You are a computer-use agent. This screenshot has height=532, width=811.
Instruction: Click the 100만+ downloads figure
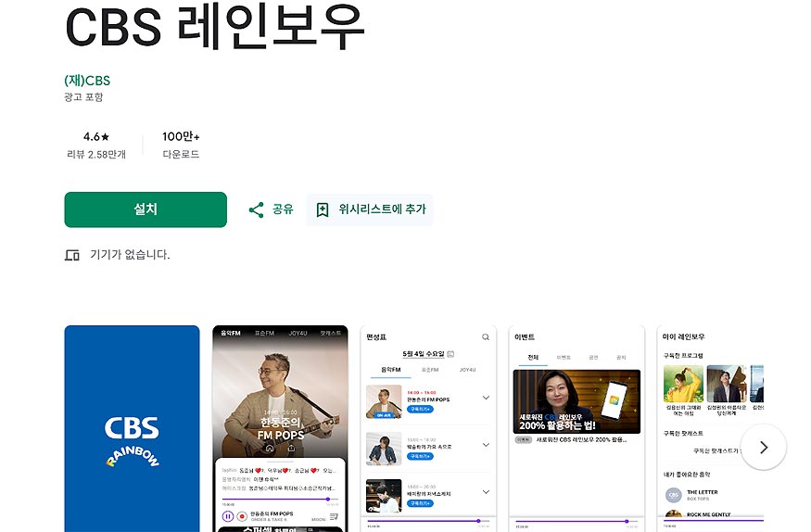[x=181, y=136]
